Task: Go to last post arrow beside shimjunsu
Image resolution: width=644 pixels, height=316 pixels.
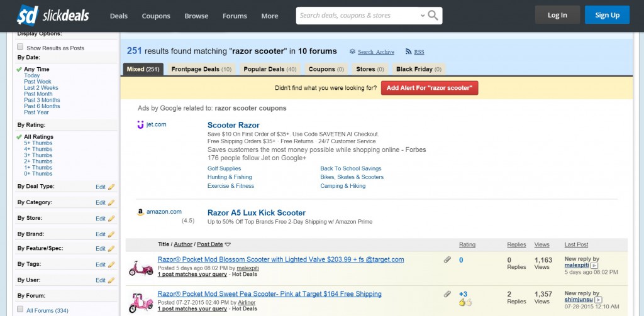Action: pyautogui.click(x=599, y=300)
